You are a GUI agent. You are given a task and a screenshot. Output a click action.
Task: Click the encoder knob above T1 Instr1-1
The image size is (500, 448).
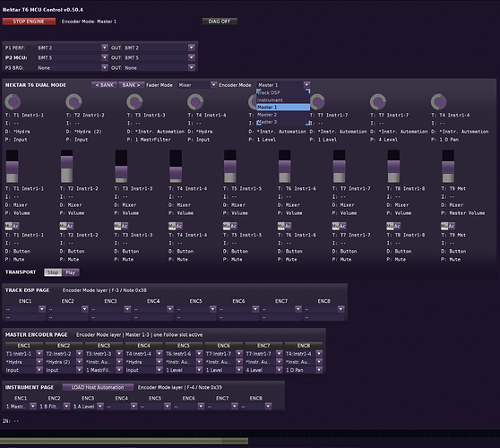[13, 102]
